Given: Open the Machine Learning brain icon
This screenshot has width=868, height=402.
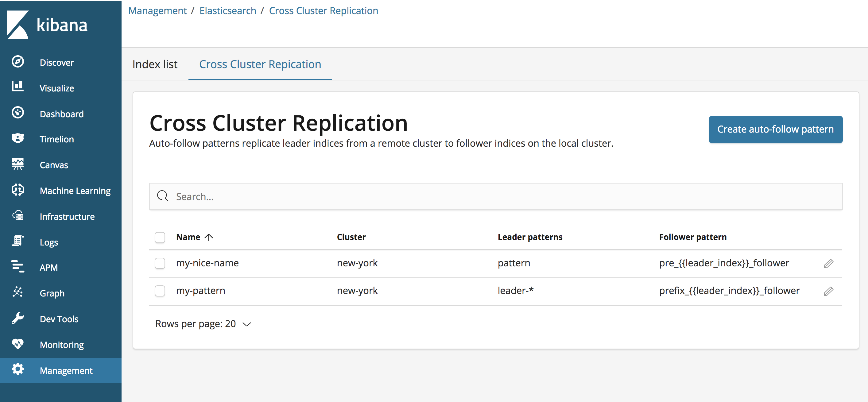Looking at the screenshot, I should click(17, 190).
